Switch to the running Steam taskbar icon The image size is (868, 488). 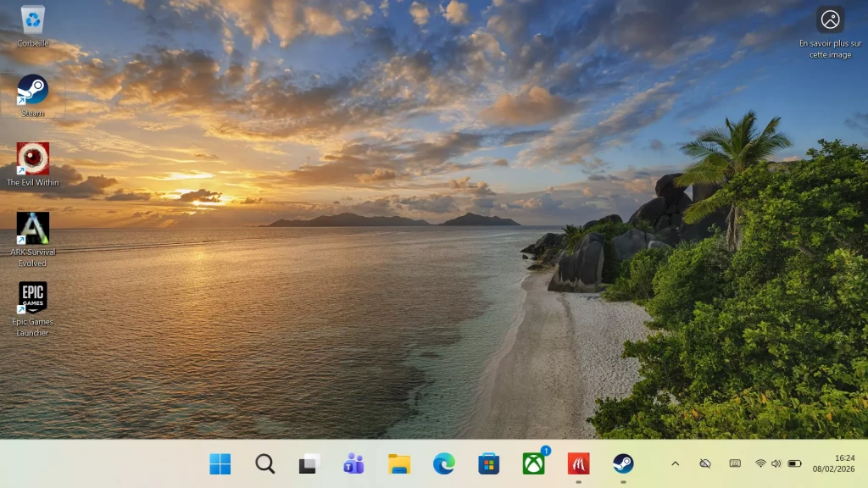(x=623, y=463)
